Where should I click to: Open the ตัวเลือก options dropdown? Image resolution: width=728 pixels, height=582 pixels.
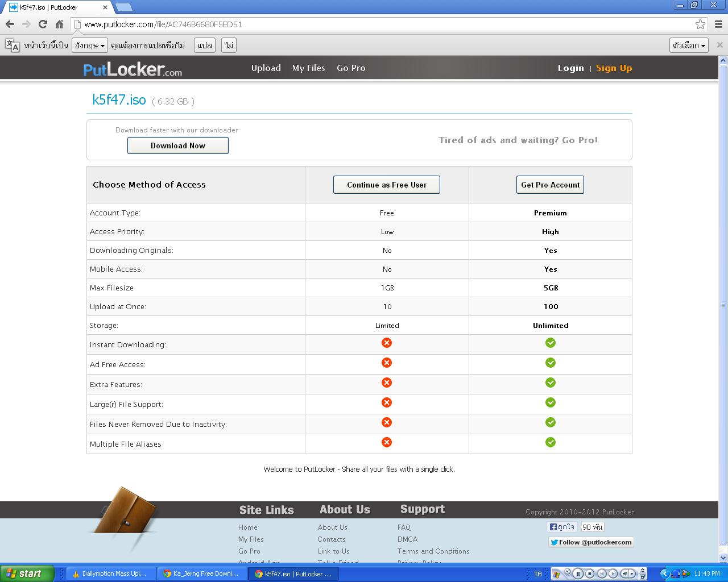coord(689,45)
